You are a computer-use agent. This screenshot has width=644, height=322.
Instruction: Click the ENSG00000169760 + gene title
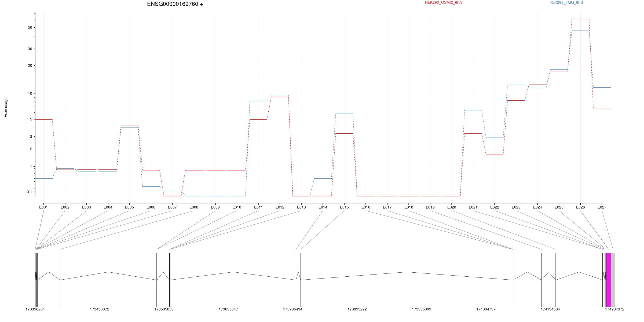coord(175,4)
